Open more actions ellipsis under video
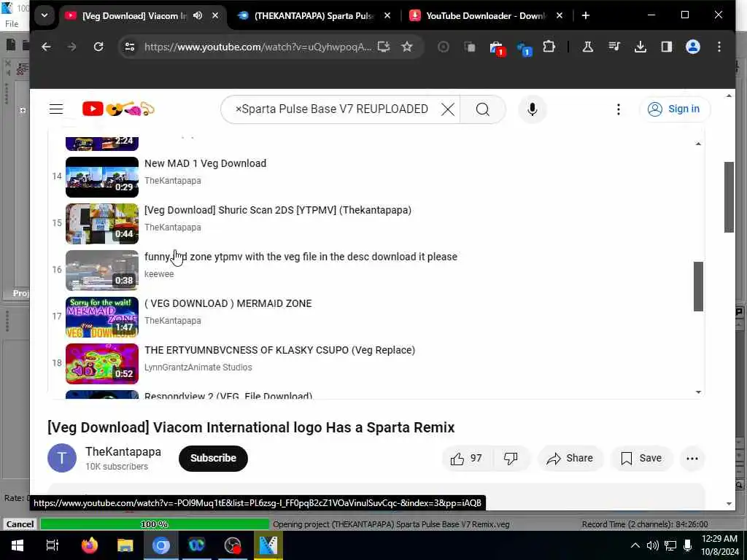 692,458
